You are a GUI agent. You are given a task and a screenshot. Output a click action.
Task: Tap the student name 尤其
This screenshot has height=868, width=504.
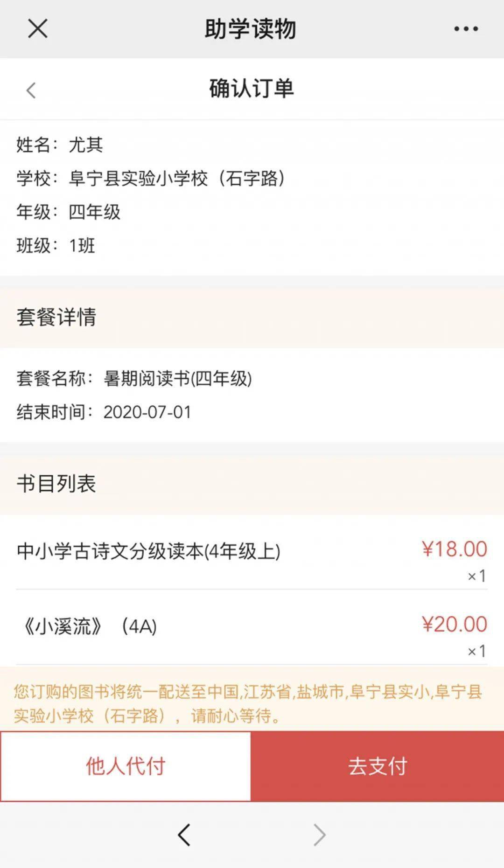[x=86, y=145]
